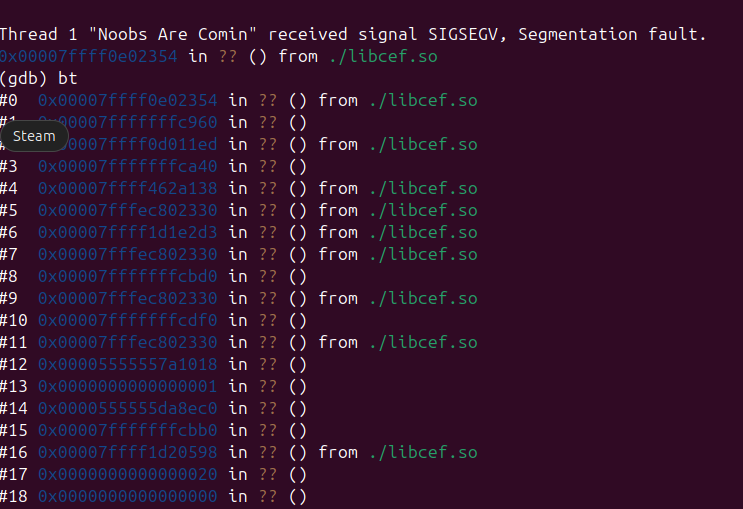
Task: Click the ./libcef.so path on frame #16
Action: [423, 453]
